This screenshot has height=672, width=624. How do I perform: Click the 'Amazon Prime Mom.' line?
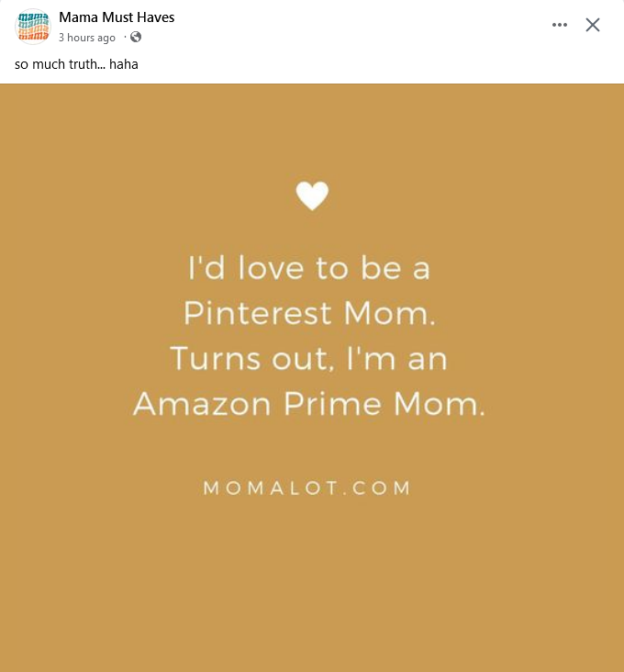pyautogui.click(x=309, y=404)
